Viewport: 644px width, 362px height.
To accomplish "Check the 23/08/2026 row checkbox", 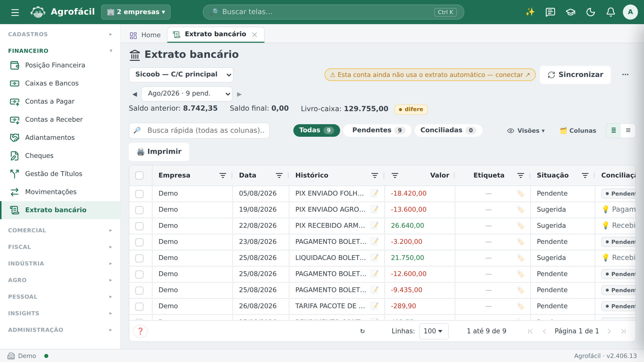I will tap(139, 242).
